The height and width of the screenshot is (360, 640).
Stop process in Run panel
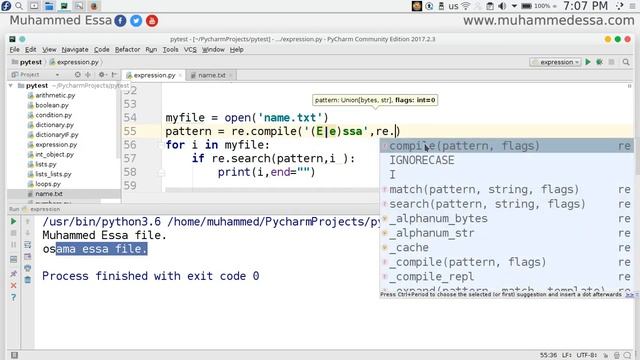pyautogui.click(x=13, y=233)
